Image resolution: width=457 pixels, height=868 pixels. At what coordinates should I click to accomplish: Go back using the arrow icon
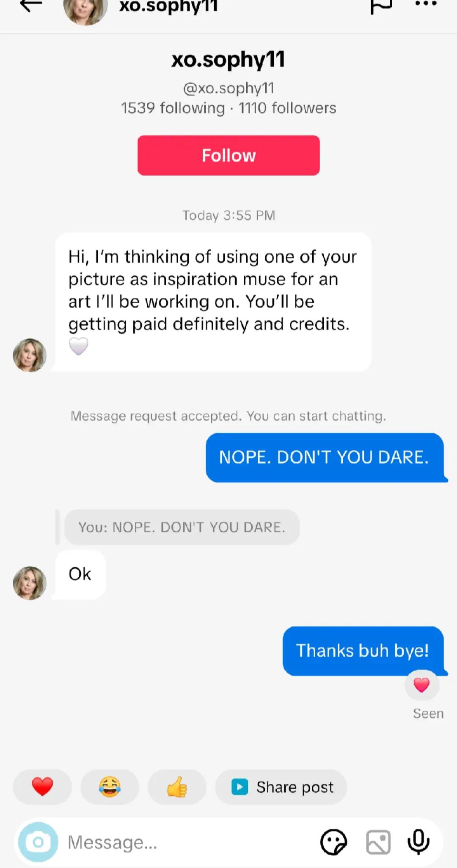pos(31,6)
